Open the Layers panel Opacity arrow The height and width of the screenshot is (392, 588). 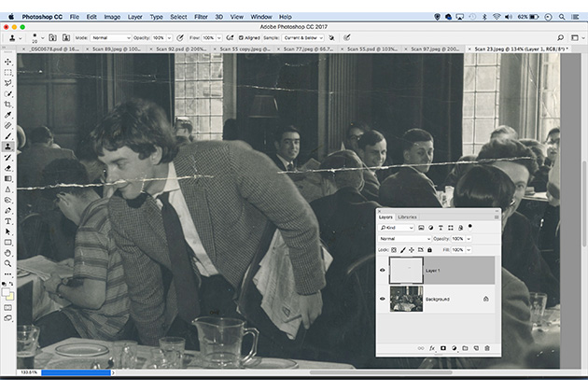point(469,239)
